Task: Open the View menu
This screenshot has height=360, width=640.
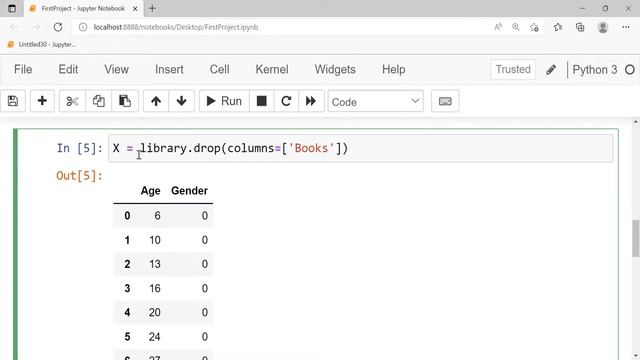Action: [116, 69]
